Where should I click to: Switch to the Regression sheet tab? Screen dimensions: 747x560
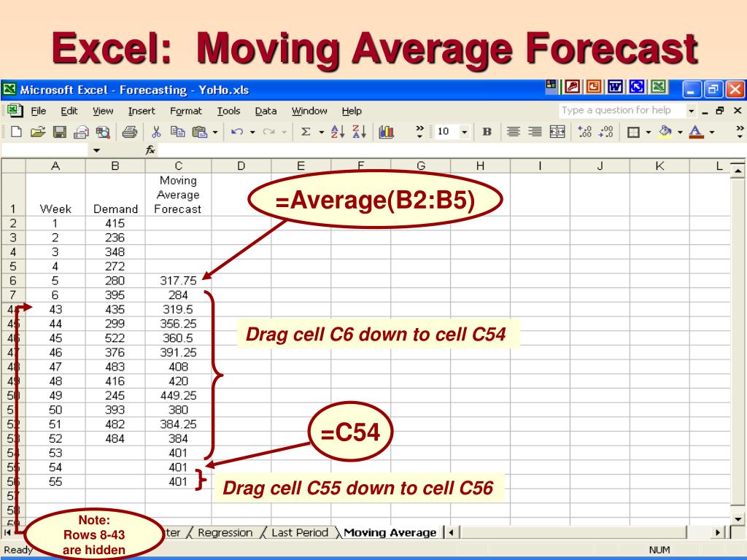pyautogui.click(x=225, y=532)
